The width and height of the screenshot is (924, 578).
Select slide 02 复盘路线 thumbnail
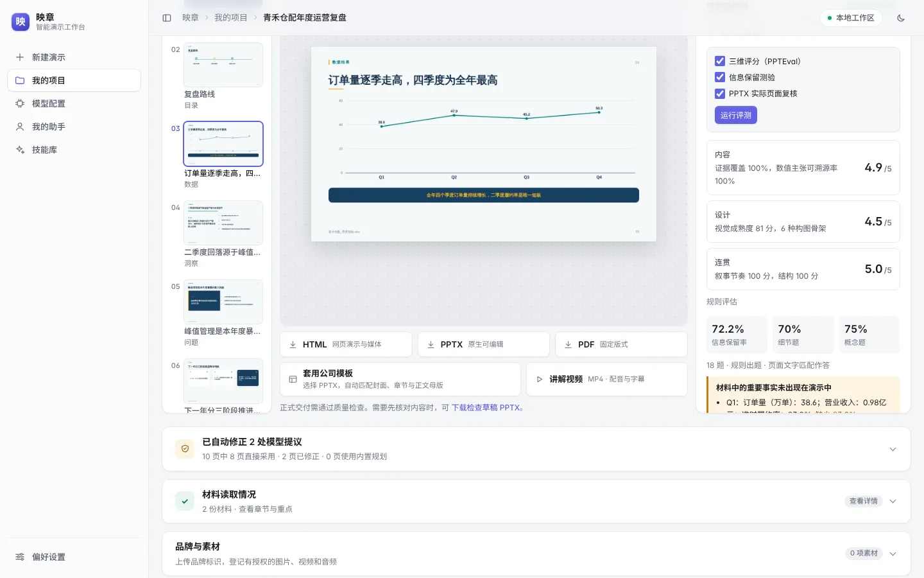[x=223, y=65]
